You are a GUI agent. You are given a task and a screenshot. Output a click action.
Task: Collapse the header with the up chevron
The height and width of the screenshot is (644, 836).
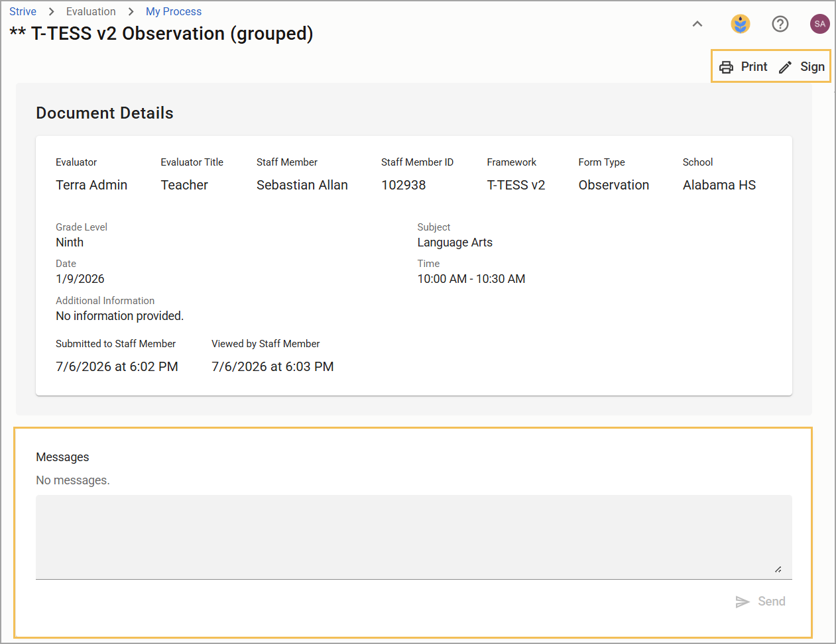pyautogui.click(x=697, y=24)
